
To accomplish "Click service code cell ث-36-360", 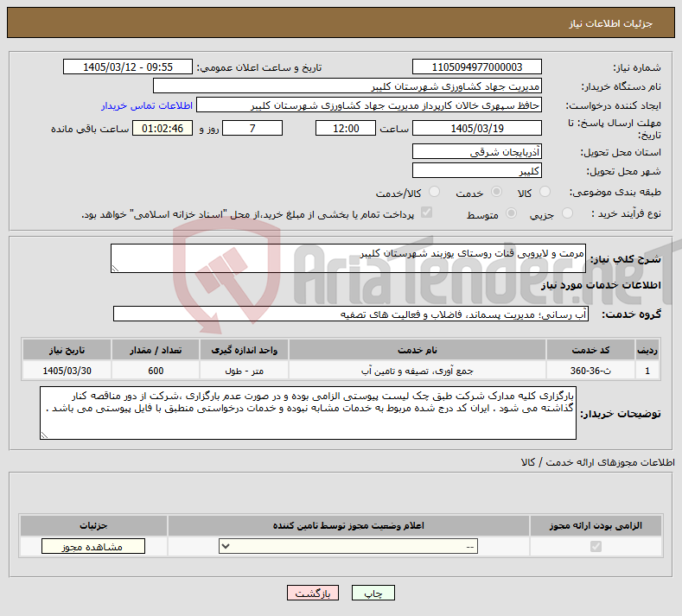I will (590, 371).
